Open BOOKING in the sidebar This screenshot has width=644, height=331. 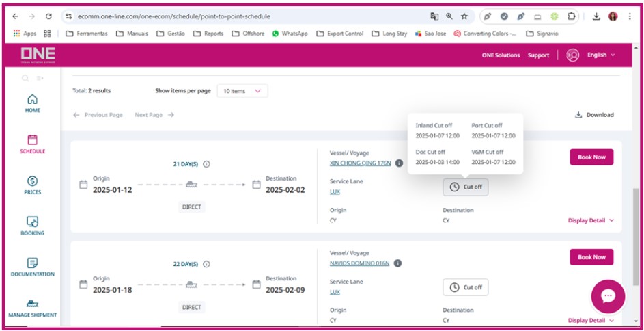(33, 226)
